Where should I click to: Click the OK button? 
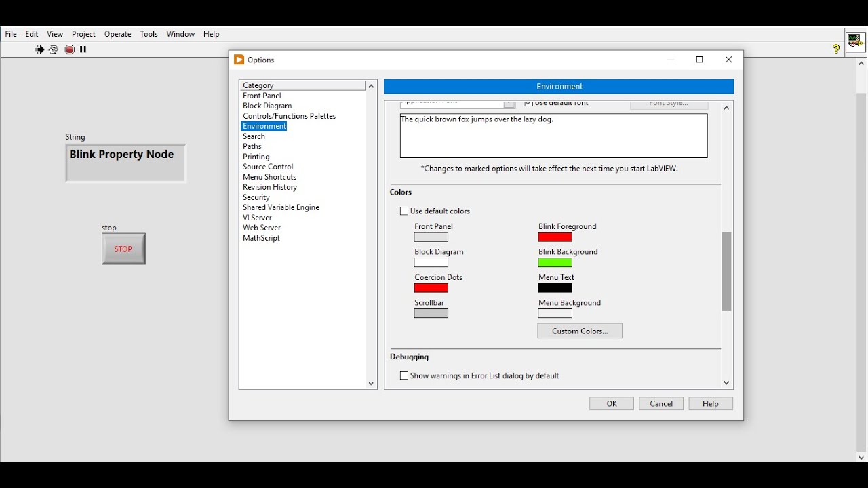[x=612, y=404]
